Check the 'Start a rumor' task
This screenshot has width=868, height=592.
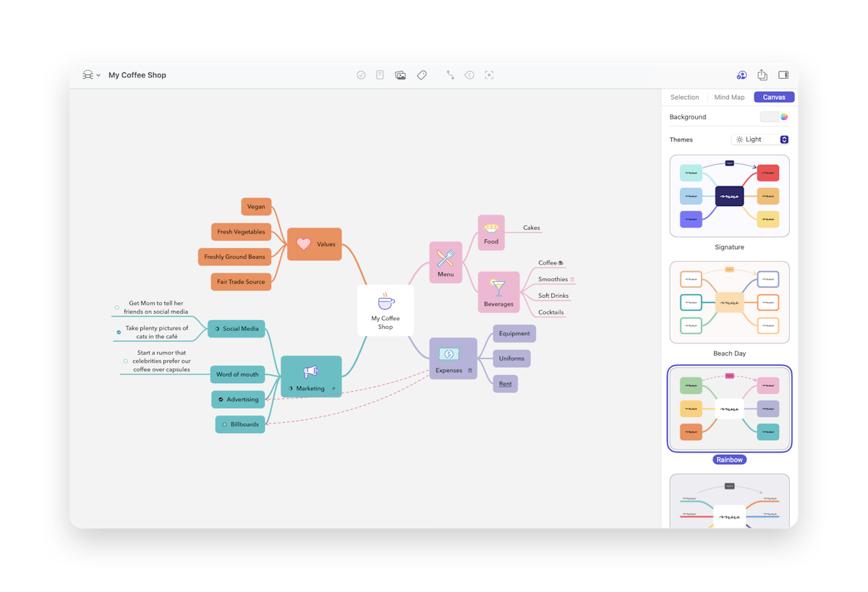point(126,361)
